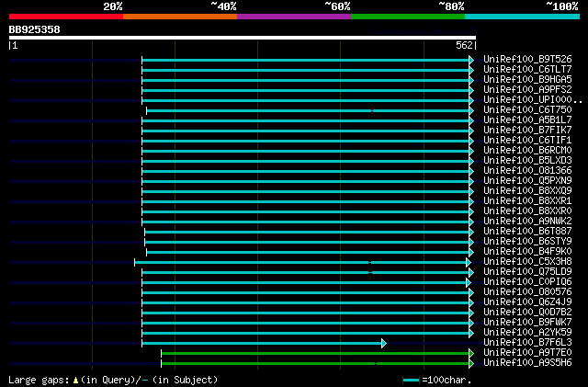Viewport: 588px width, 387px height.
Task: Select the query name BB925358
Action: pyautogui.click(x=35, y=29)
